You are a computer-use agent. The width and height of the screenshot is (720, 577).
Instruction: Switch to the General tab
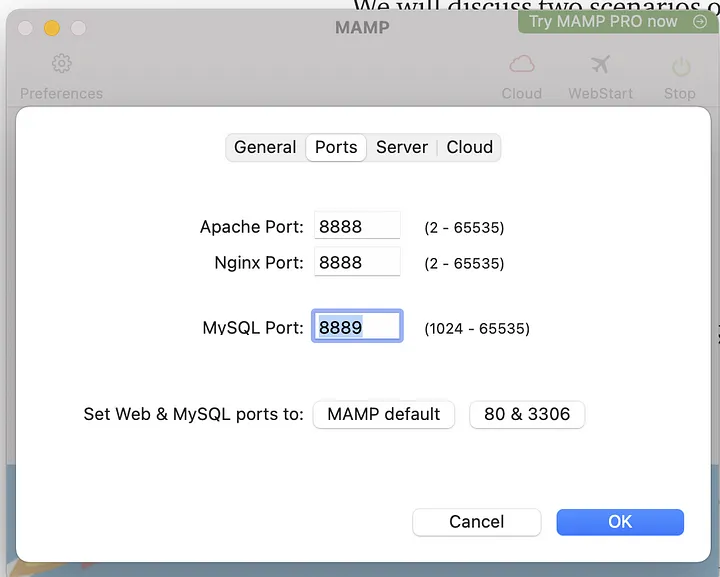[x=265, y=147]
